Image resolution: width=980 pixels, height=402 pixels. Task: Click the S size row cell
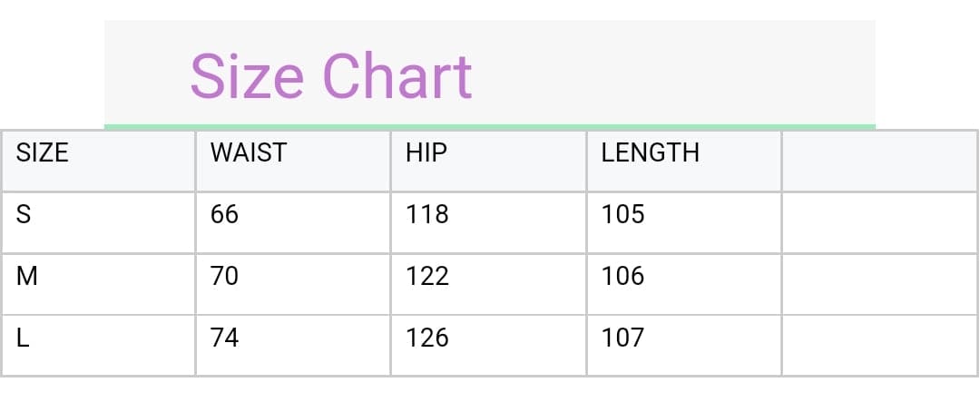[x=98, y=222]
